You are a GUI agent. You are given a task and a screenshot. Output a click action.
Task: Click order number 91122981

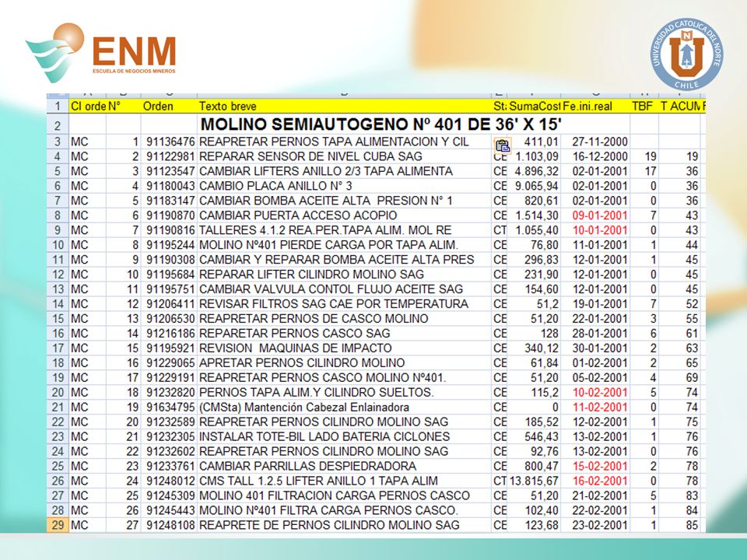click(170, 156)
